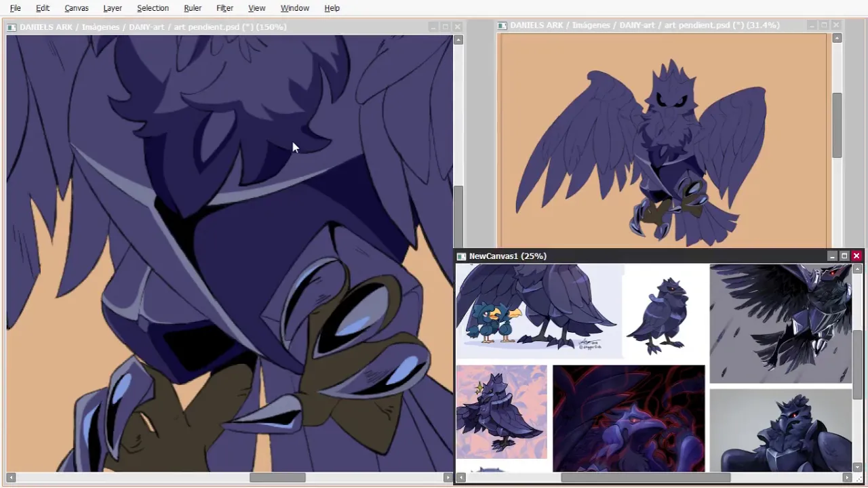The width and height of the screenshot is (868, 488).
Task: Click the pink background bird reference image
Action: [501, 412]
